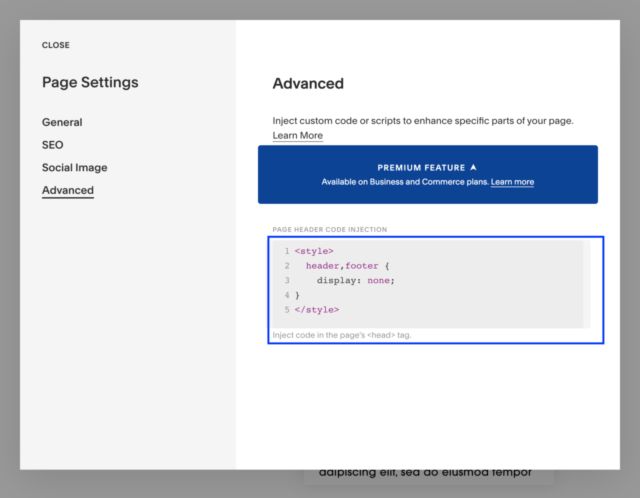Follow the Learn More link under description

pos(298,135)
